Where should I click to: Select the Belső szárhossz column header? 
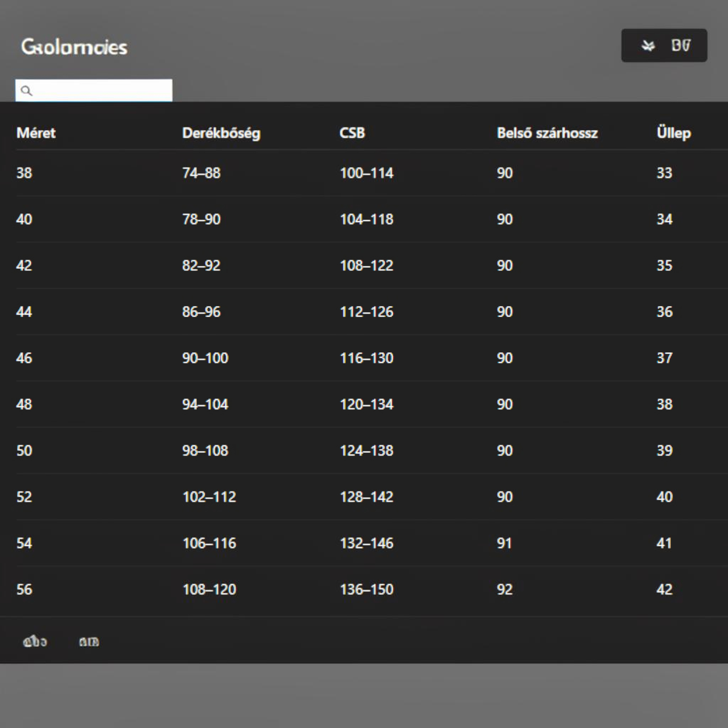(x=547, y=133)
